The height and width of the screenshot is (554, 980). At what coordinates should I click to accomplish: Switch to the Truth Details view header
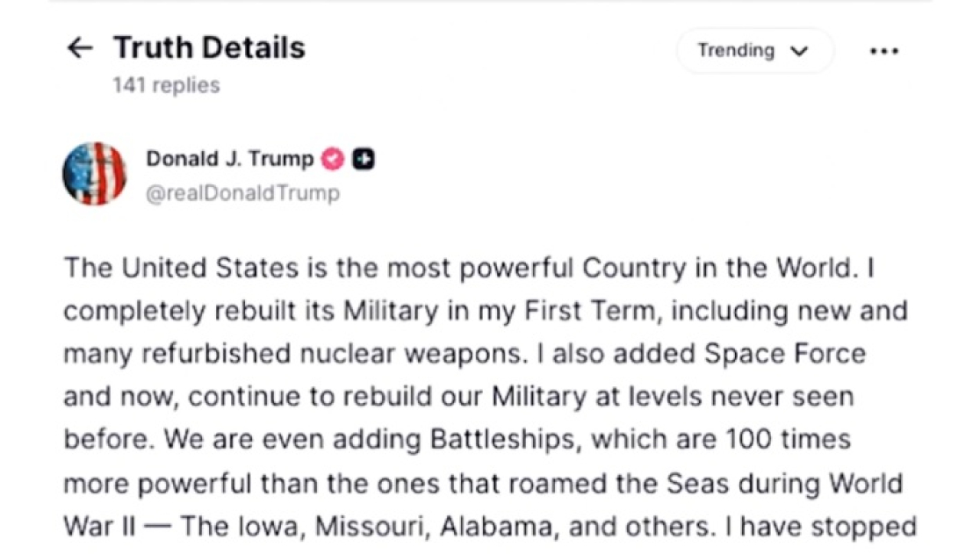209,48
